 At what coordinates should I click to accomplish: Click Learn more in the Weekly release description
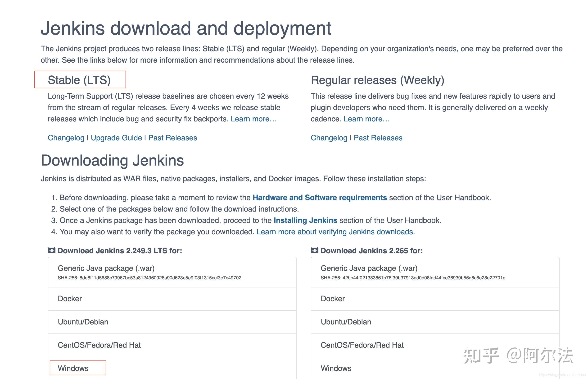click(x=366, y=119)
